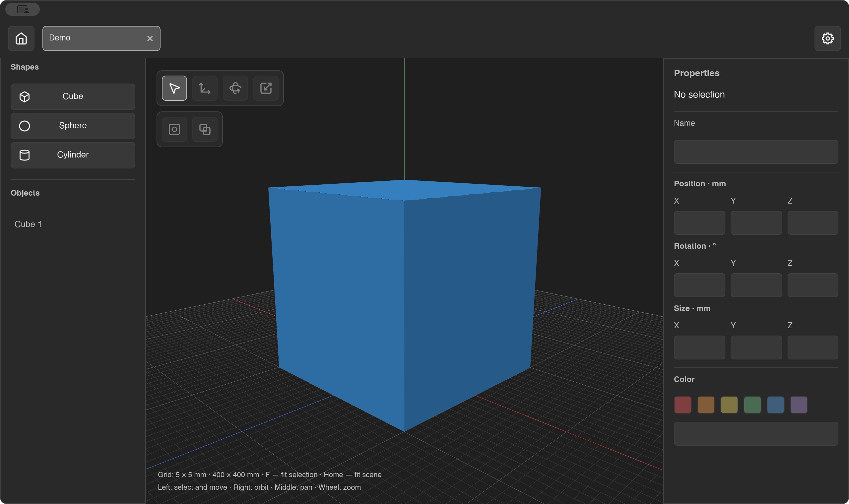Pick the blue color swatch

pyautogui.click(x=776, y=405)
